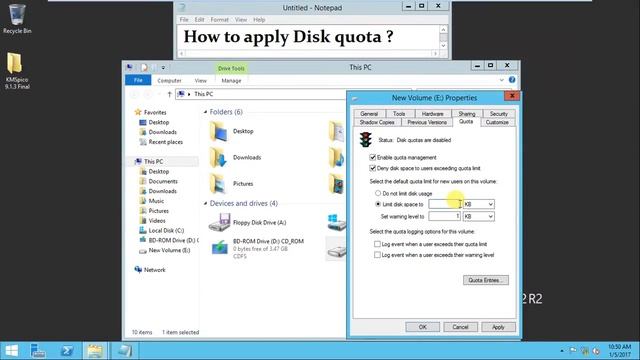The width and height of the screenshot is (640, 360).
Task: Check Log event when user exceeds warning level
Action: click(x=377, y=255)
